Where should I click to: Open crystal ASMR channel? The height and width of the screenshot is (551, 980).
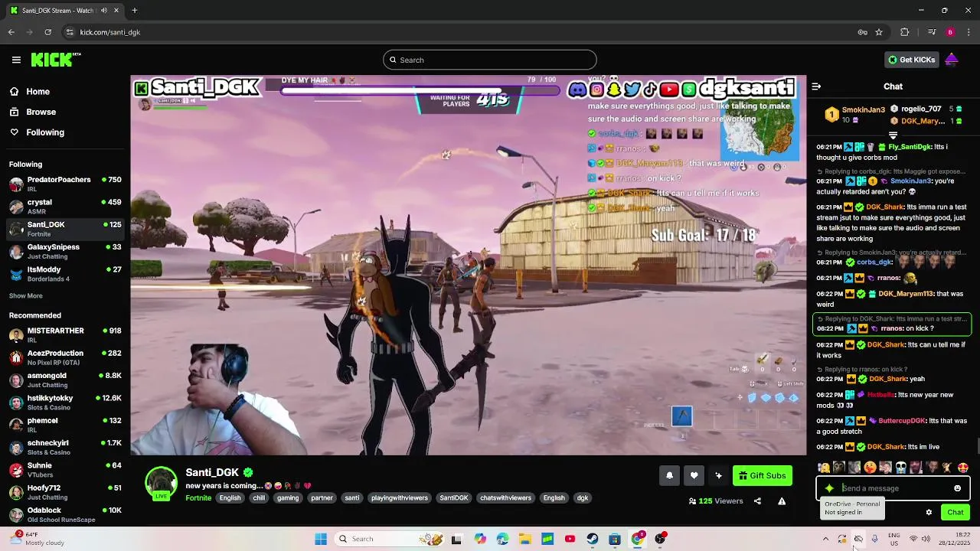pos(65,207)
